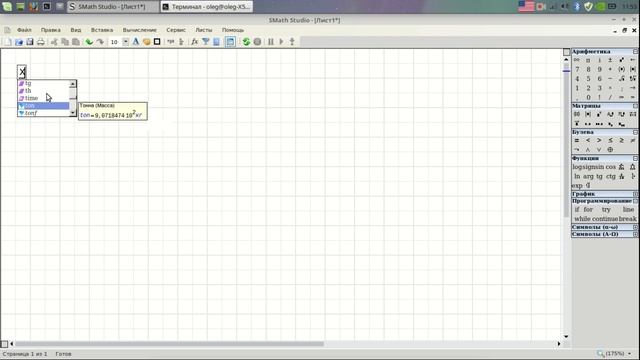Toggle region border square icon
Image resolution: width=640 pixels, height=360 pixels.
[157, 42]
